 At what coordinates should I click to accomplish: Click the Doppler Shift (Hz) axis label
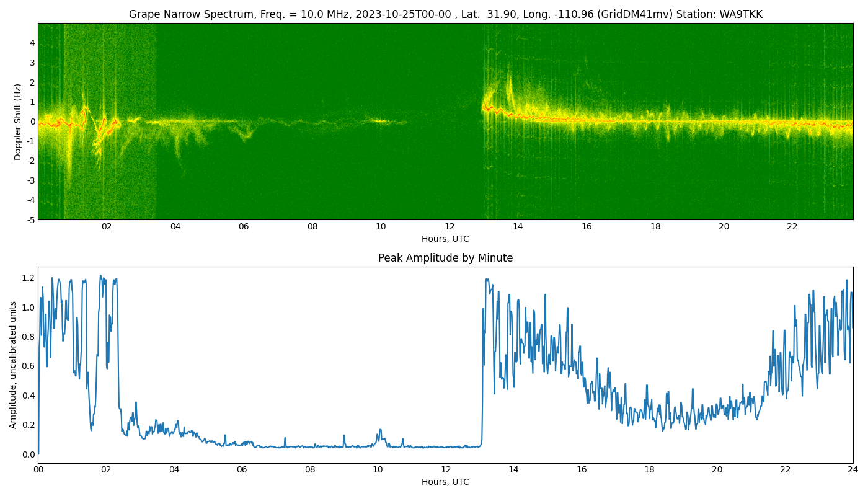(18, 122)
